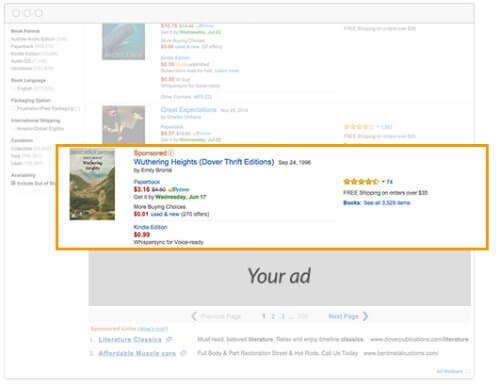Screen dimensions: 500x386
Task: Toggle the English book language checkbox
Action: tap(13, 88)
